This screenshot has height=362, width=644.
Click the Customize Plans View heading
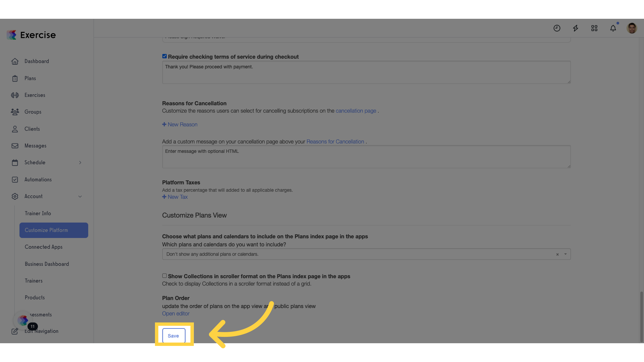click(x=195, y=215)
